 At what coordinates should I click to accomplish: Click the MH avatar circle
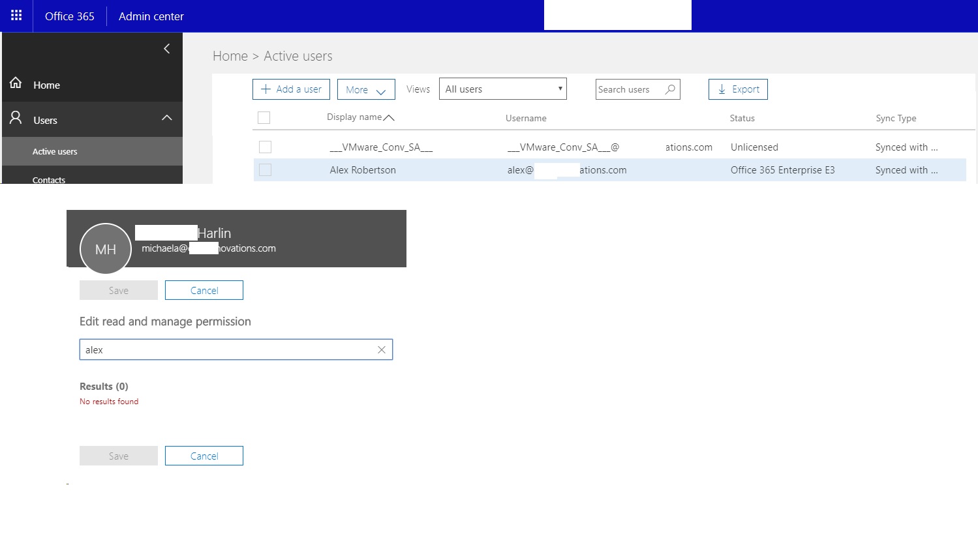[105, 248]
